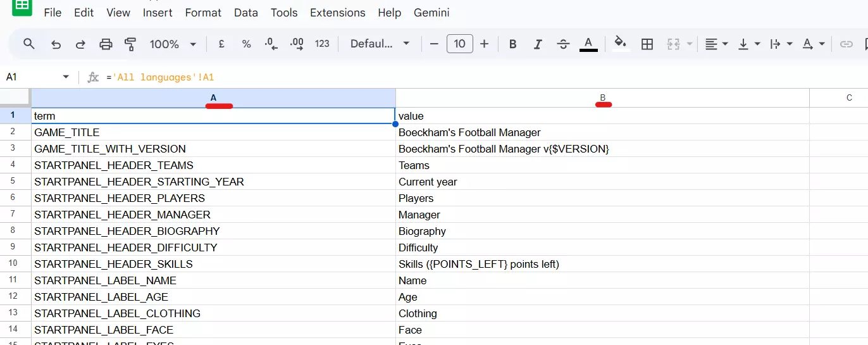Increase font size with plus button
Screen dimensions: 868x345
(x=484, y=44)
